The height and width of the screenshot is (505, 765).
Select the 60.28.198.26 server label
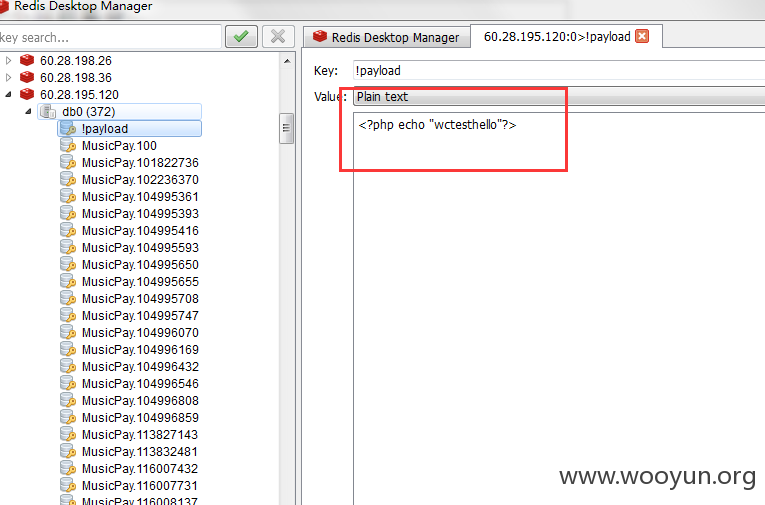pos(76,61)
